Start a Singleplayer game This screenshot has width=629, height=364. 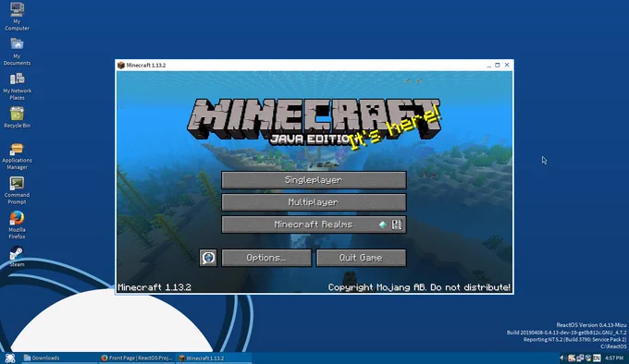[x=314, y=180]
